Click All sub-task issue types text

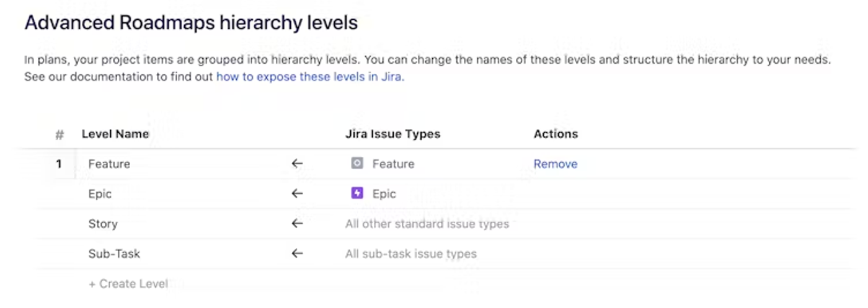click(410, 253)
